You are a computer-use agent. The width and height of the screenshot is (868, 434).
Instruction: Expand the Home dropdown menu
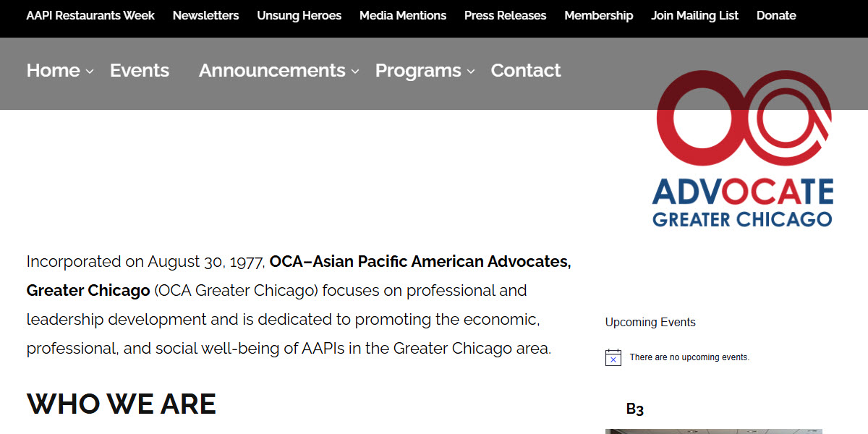[x=58, y=70]
